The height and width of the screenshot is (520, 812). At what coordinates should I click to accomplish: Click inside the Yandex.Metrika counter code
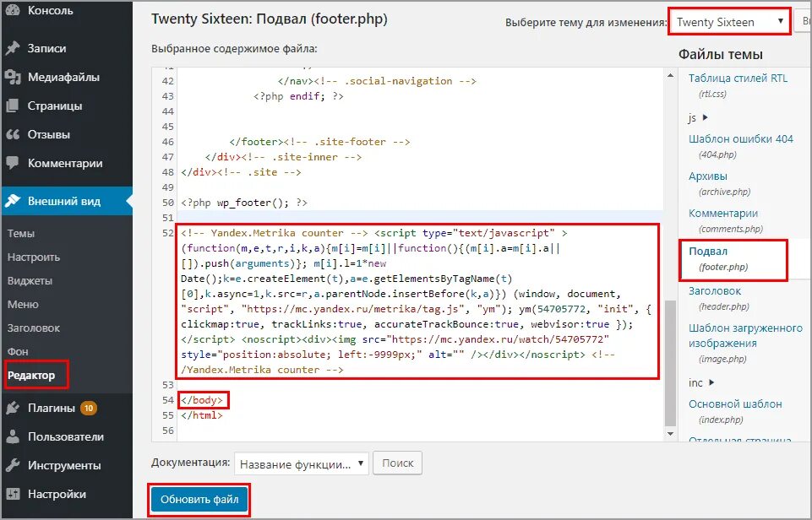coord(417,301)
